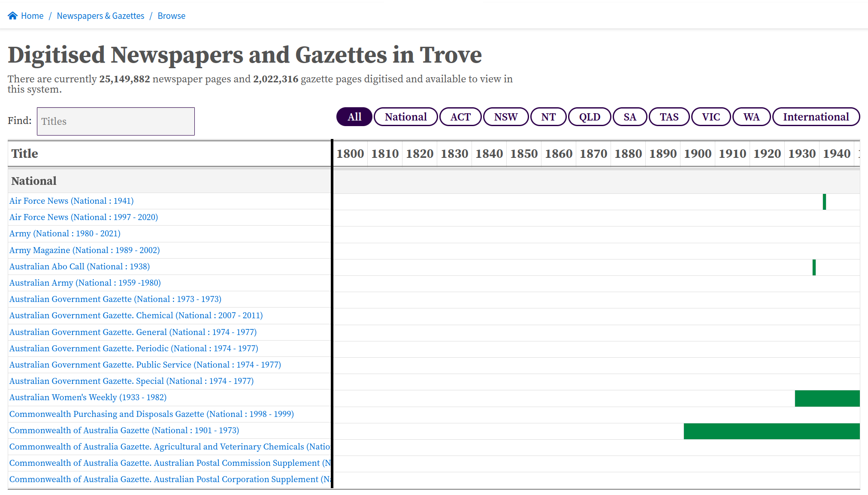Open Australian Army (National : 1959 -1980)
Viewport: 868px width, 495px height.
85,283
